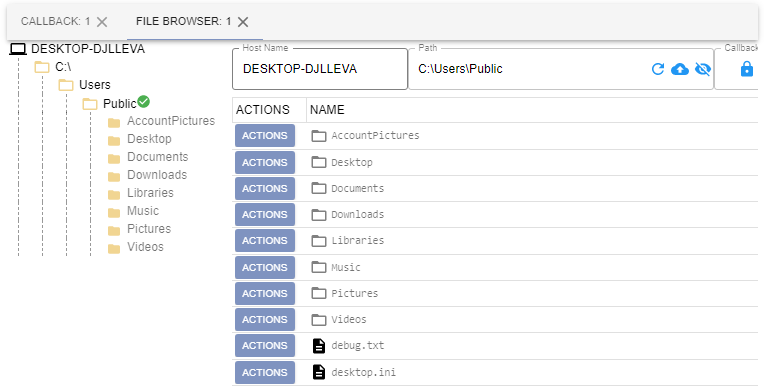
Task: Collapse the Users folder in the tree
Action: click(66, 85)
